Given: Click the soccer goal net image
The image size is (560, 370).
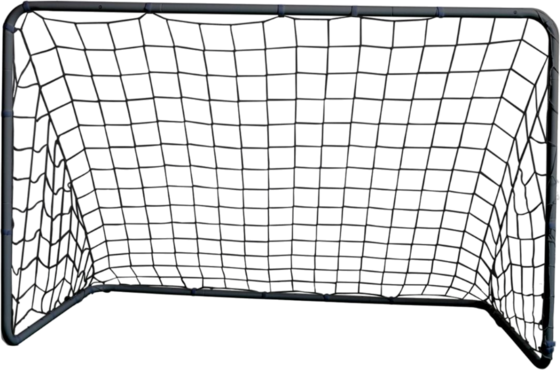Looking at the screenshot, I should [280, 185].
